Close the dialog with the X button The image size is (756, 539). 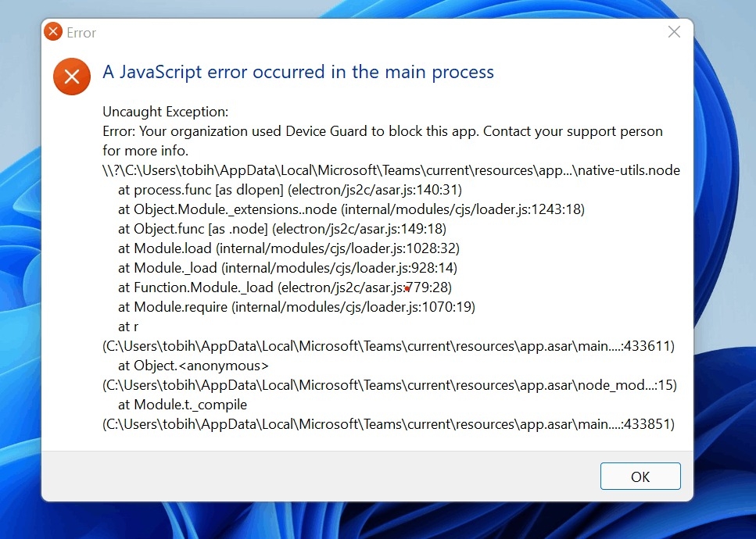pyautogui.click(x=673, y=31)
